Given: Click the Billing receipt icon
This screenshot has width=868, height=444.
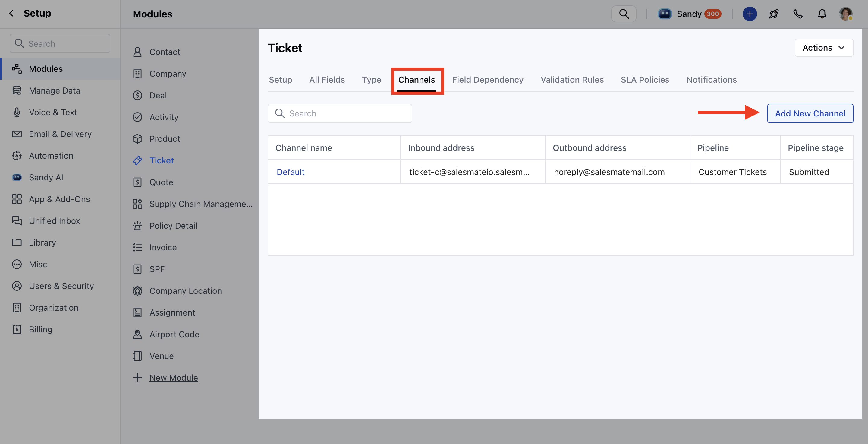Looking at the screenshot, I should 17,329.
